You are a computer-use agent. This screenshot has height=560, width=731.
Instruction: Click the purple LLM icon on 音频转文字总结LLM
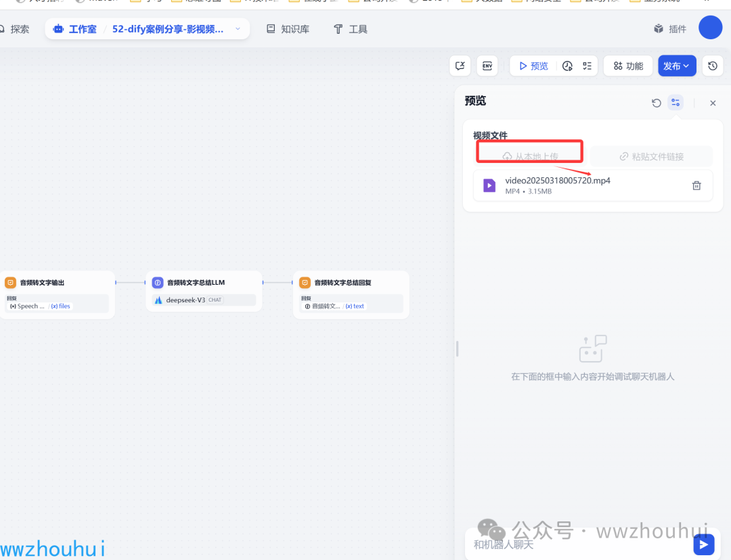point(158,282)
